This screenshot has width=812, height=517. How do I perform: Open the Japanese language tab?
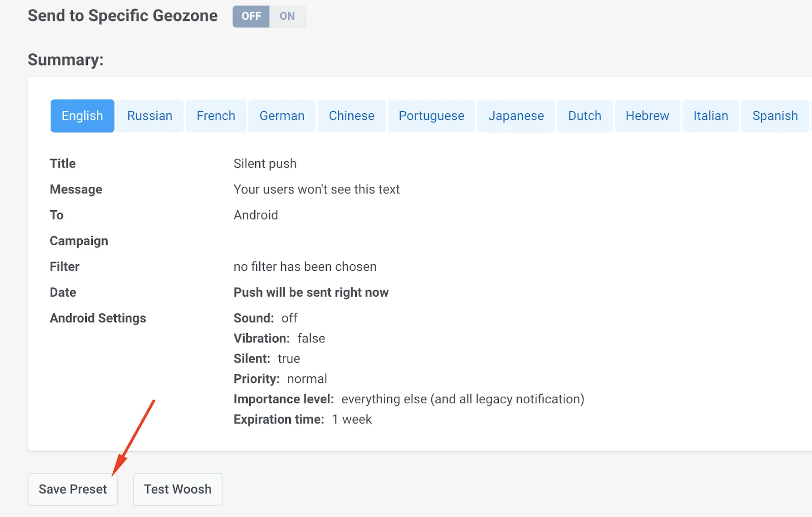(516, 116)
